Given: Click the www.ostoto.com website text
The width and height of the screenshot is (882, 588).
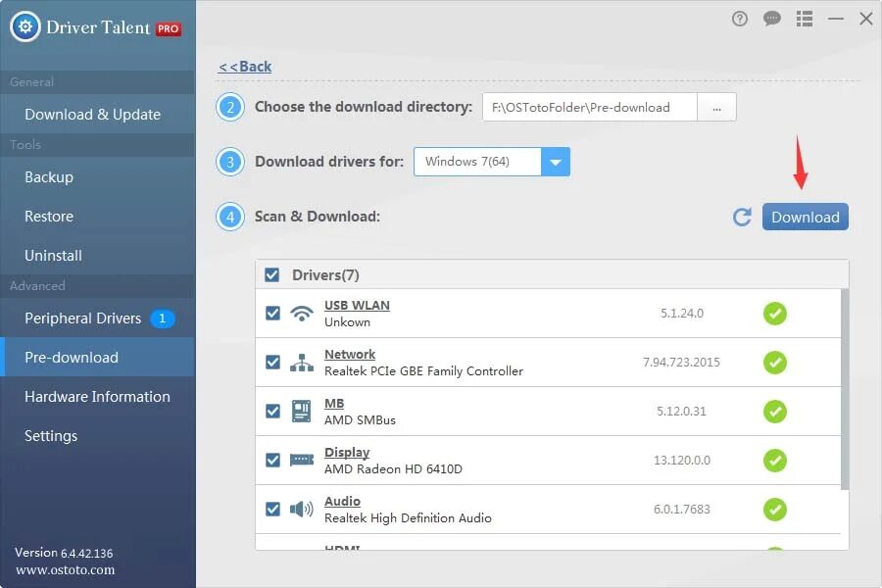Looking at the screenshot, I should (66, 569).
